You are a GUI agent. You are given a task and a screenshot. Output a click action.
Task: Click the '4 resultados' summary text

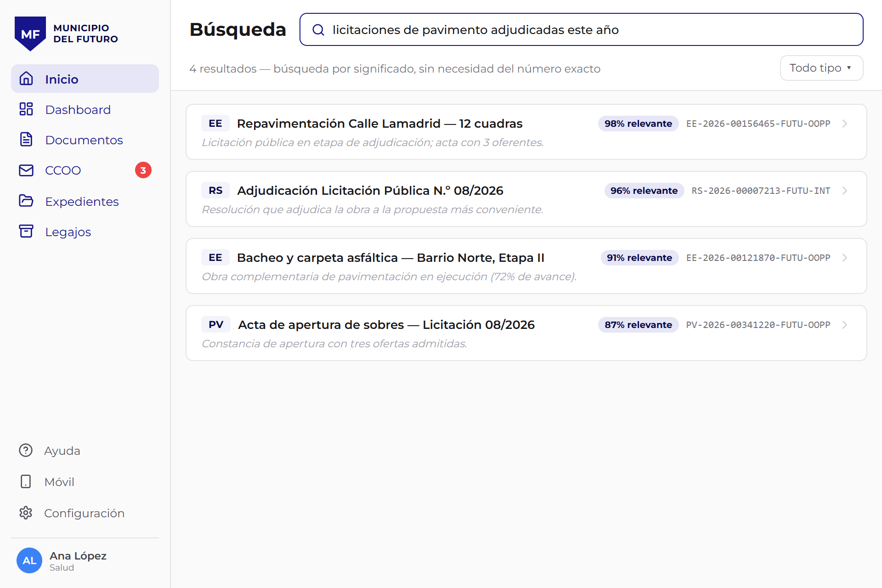coord(395,68)
